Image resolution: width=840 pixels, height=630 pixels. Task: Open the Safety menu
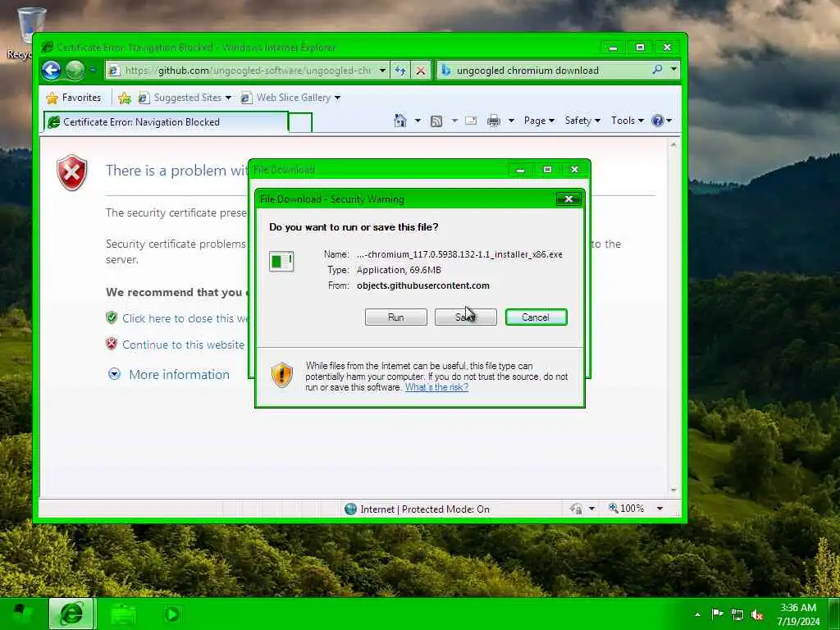pos(582,121)
